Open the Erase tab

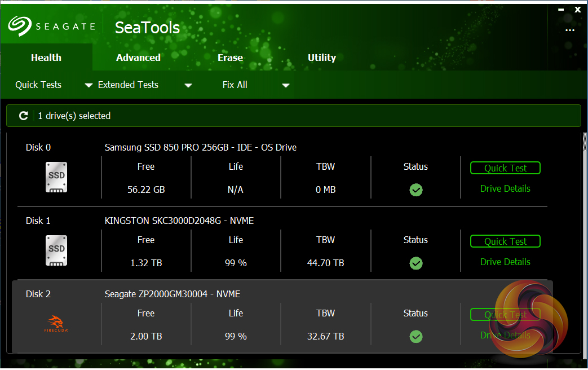230,58
